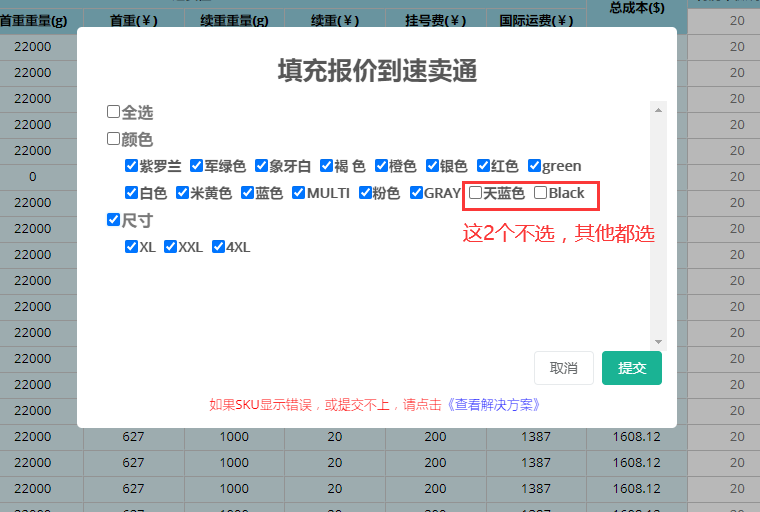The image size is (760, 512).
Task: Click the 续重(¥) column header
Action: click(x=335, y=21)
